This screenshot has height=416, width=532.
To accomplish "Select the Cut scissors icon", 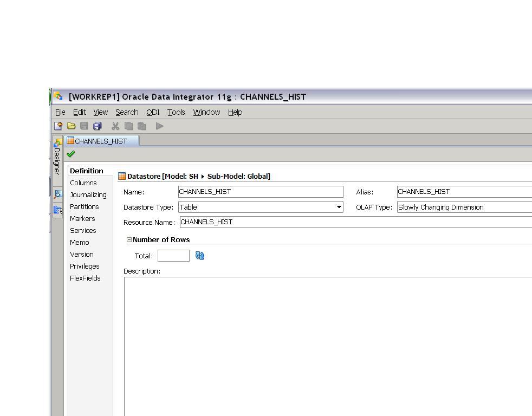I will (115, 126).
